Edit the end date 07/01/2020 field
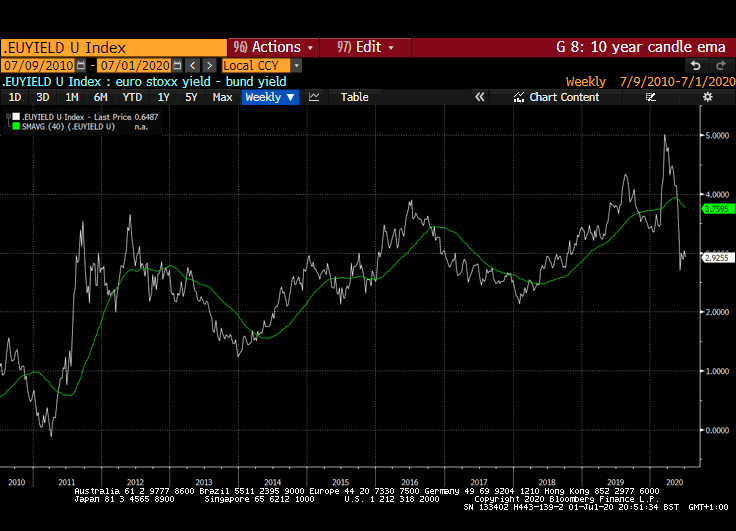 click(135, 66)
